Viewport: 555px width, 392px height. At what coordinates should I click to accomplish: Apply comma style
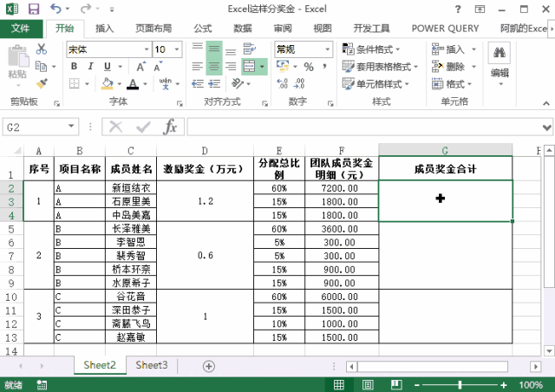324,66
